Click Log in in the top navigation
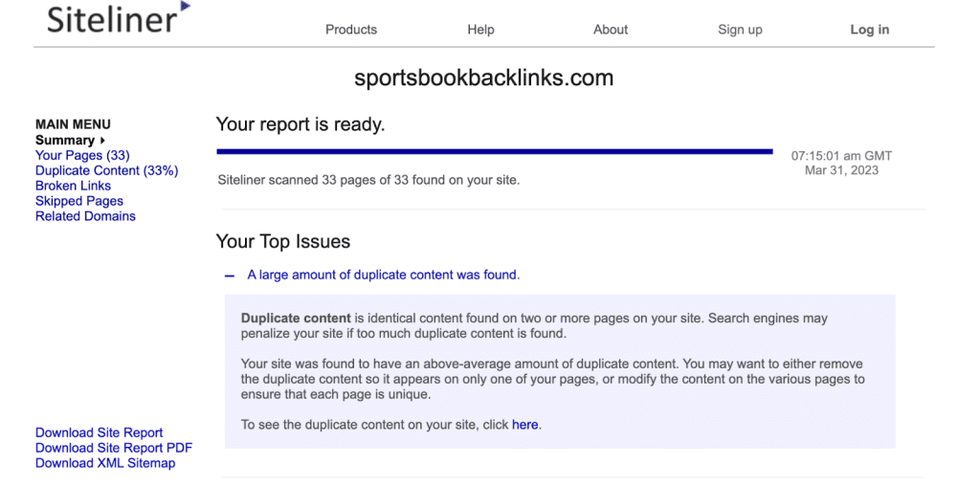 point(869,30)
